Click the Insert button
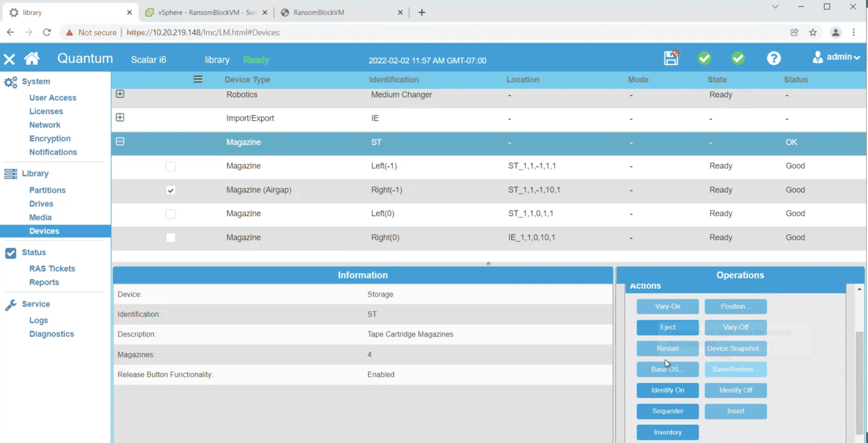The width and height of the screenshot is (868, 443). click(x=736, y=411)
